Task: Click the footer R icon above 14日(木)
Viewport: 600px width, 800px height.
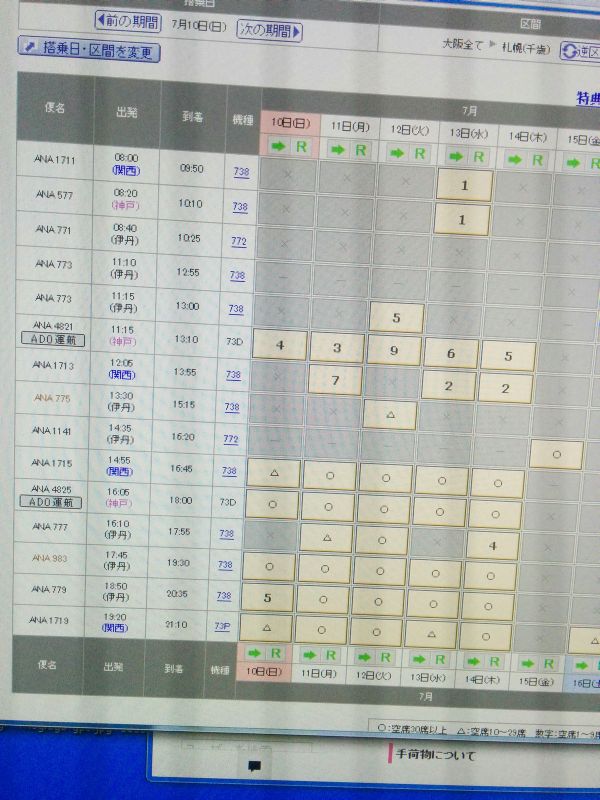Action: 494,662
